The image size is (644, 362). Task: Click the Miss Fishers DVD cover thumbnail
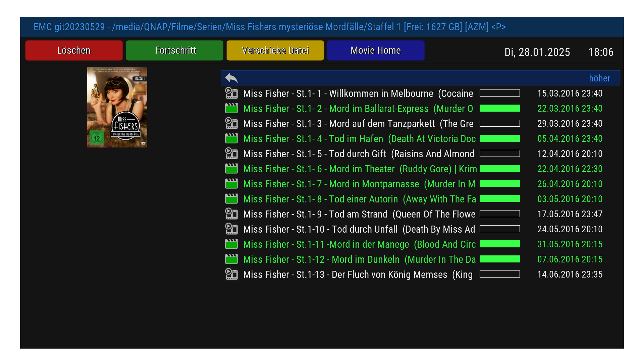tap(117, 107)
